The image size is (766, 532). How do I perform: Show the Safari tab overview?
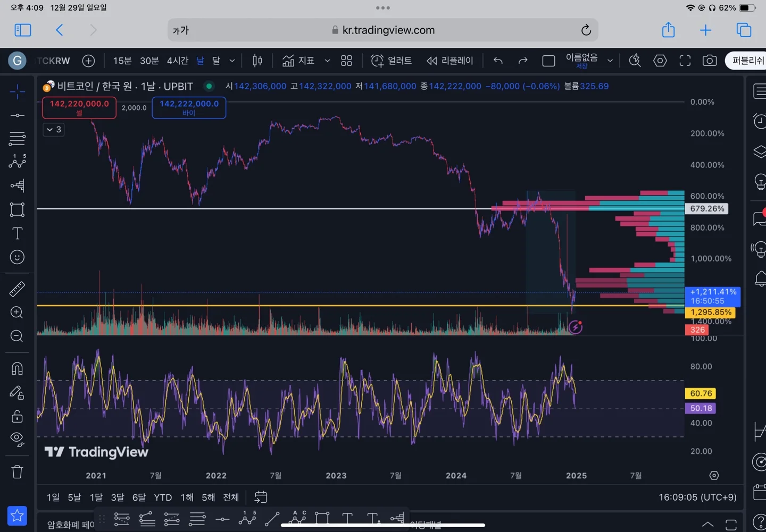coord(744,30)
